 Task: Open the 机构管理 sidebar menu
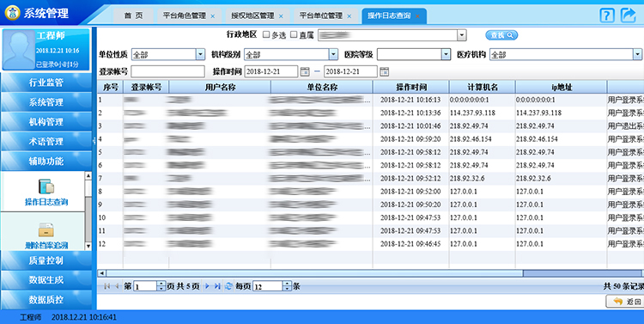coord(46,122)
